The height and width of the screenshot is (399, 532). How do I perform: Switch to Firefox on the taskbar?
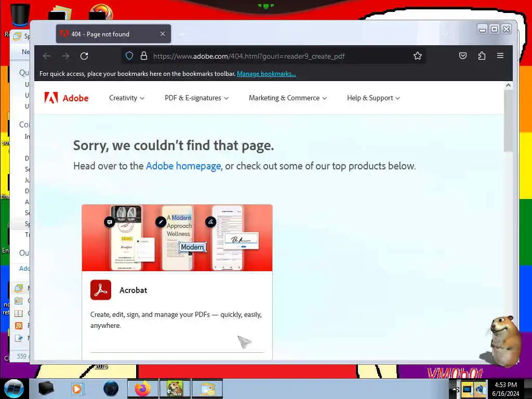(143, 389)
